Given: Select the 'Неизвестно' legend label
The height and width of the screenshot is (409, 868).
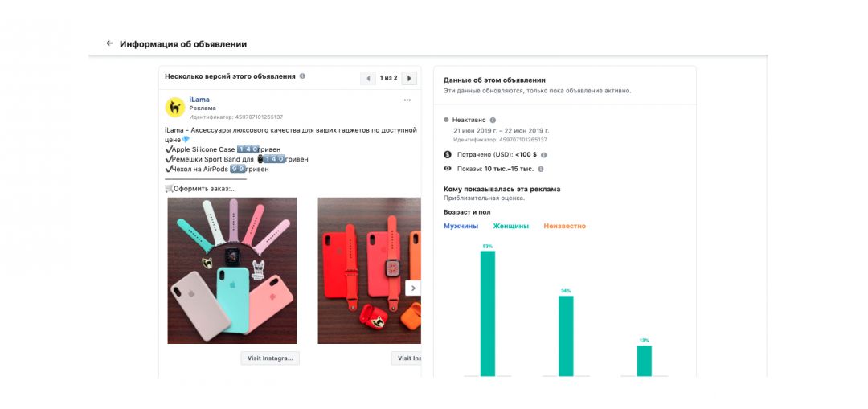Looking at the screenshot, I should point(564,226).
